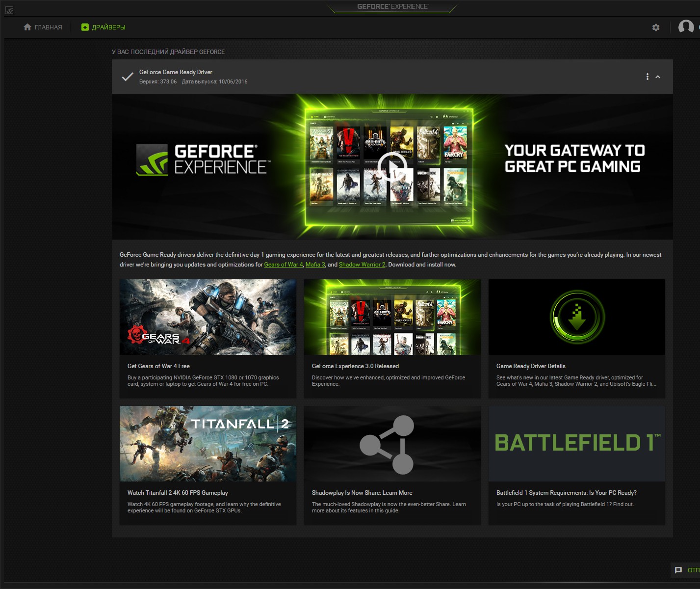Open GeForce Experience 3.0 Released thumbnail
This screenshot has height=589, width=700.
[392, 317]
